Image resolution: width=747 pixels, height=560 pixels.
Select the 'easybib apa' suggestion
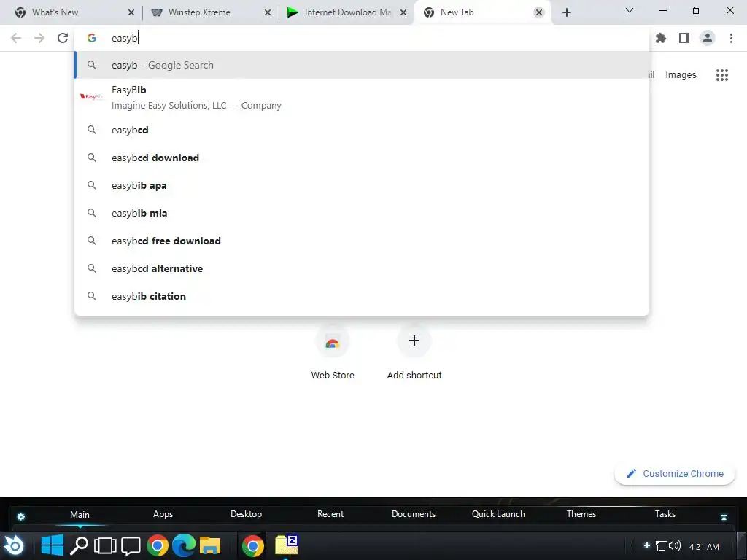point(362,185)
